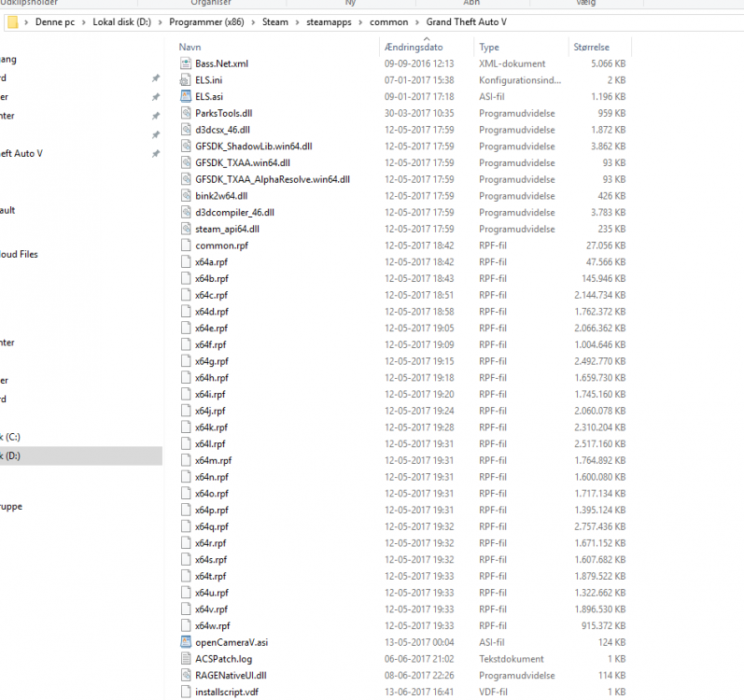Click the common.rpf file icon
This screenshot has height=700, width=744.
pyautogui.click(x=186, y=245)
